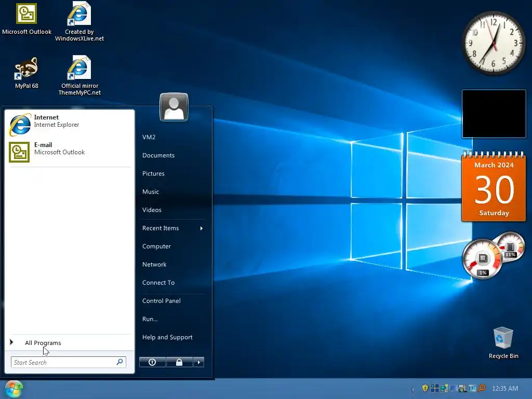This screenshot has width=532, height=399.
Task: Click the orange magnifier tray icon
Action: tap(482, 388)
